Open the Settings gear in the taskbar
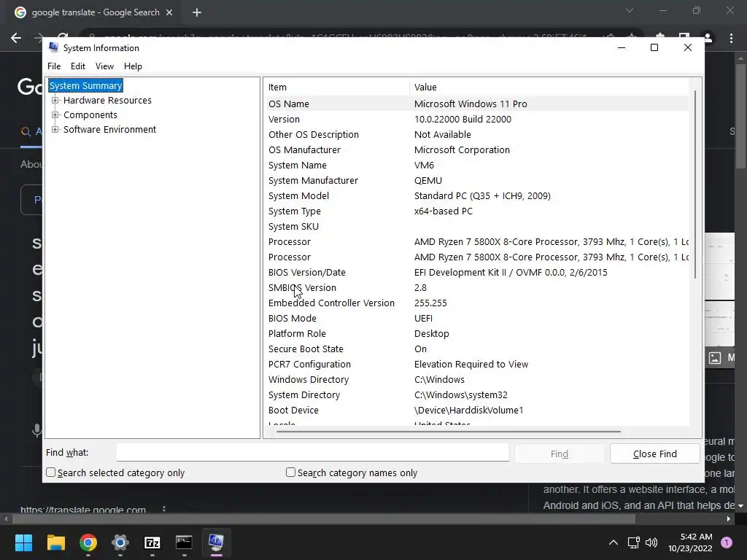This screenshot has height=560, width=747. [120, 542]
